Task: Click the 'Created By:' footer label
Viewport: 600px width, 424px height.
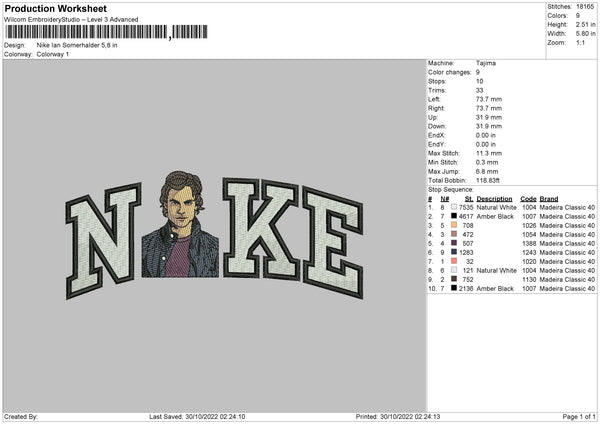Action: coord(21,416)
